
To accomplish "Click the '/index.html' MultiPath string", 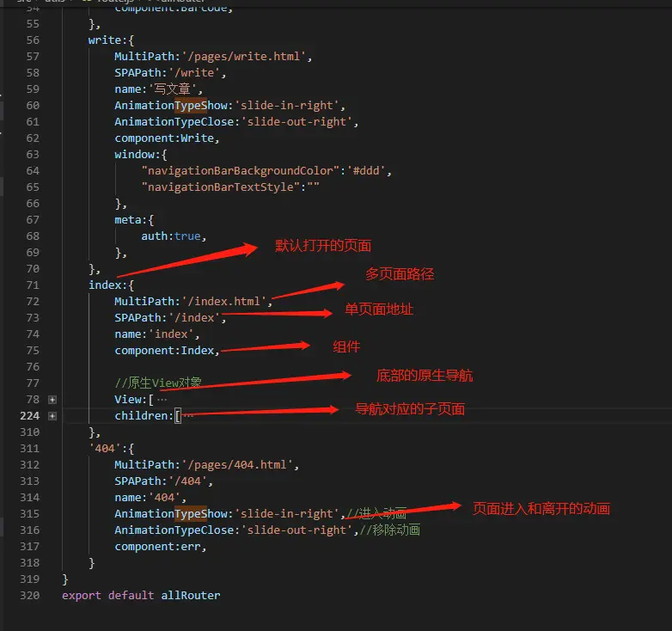I will (x=223, y=302).
